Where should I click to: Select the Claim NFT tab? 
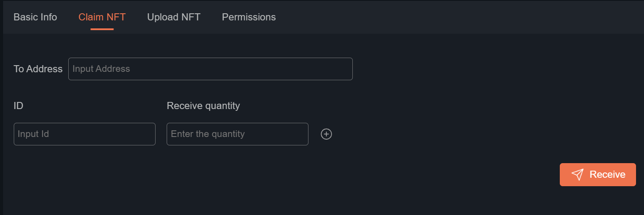(102, 17)
